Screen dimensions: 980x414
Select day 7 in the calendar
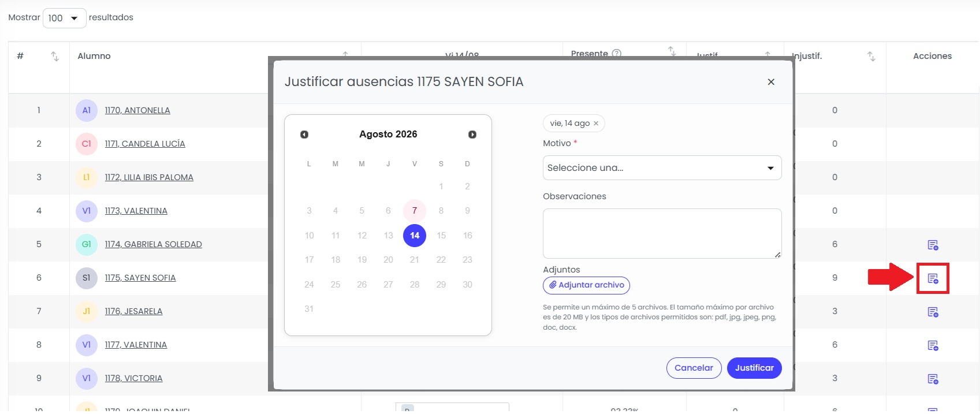click(x=415, y=211)
